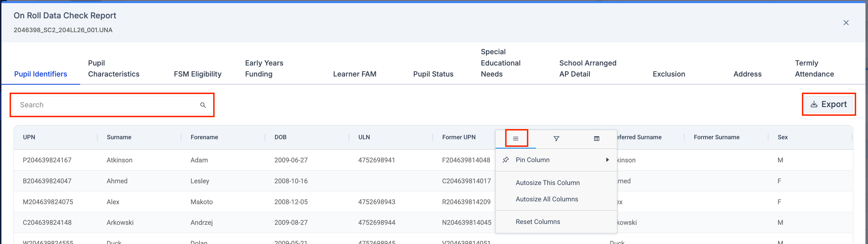Viewport: 868px width, 244px height.
Task: Open the Address tab
Action: (747, 74)
